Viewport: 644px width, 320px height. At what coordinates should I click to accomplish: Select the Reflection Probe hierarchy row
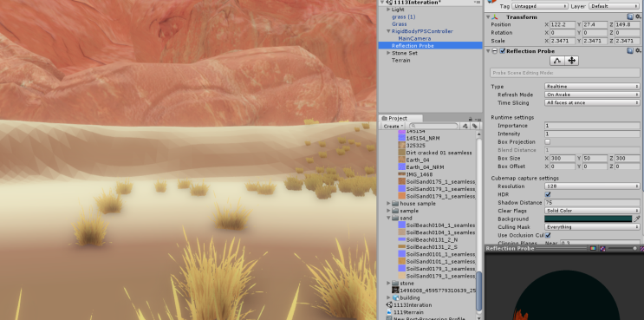[x=430, y=46]
